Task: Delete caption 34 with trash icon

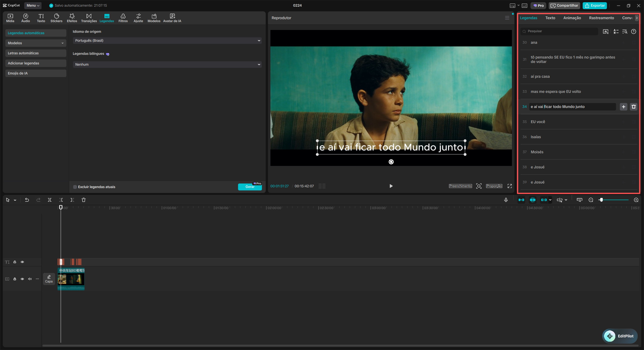Action: point(634,107)
